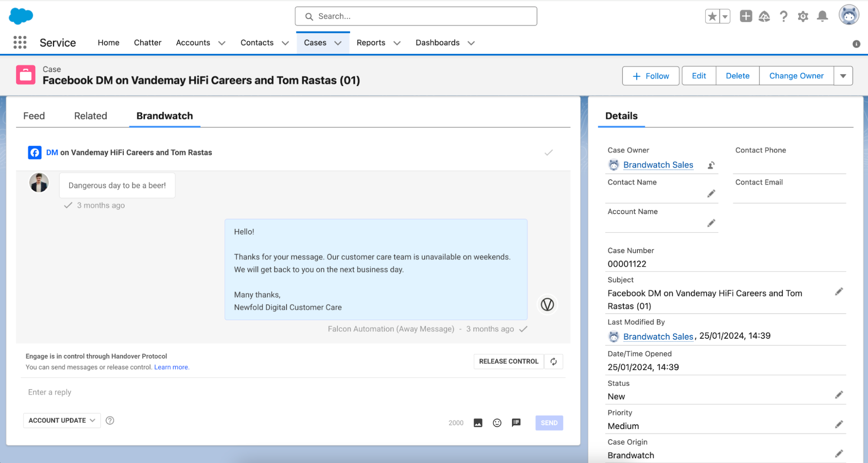Edit the Subject field pencil

tap(839, 292)
